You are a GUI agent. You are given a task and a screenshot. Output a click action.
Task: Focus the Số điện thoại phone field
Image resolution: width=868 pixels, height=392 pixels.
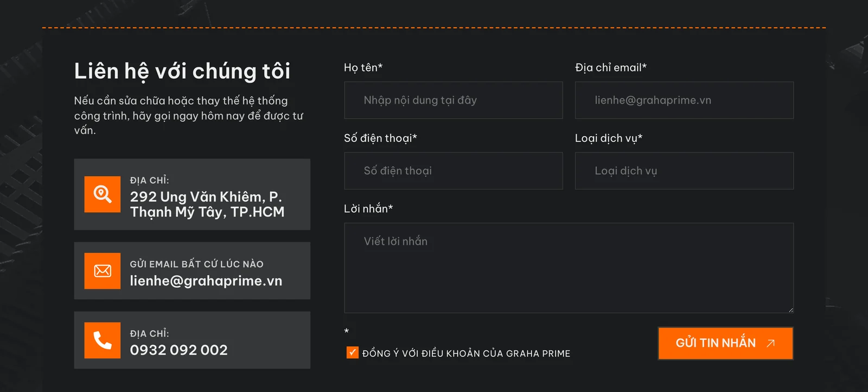tap(454, 171)
